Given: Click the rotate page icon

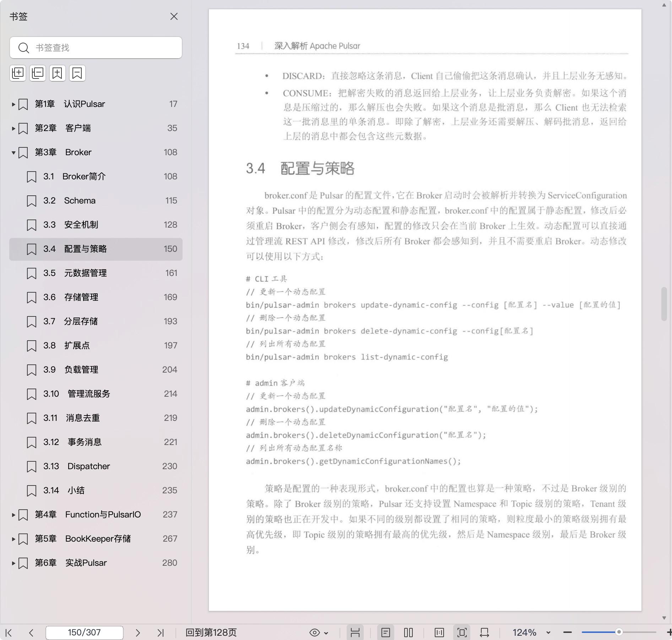Looking at the screenshot, I should 484,633.
